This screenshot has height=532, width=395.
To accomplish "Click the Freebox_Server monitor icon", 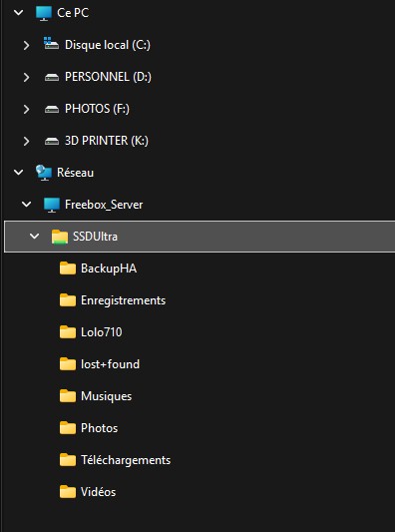I will click(52, 205).
